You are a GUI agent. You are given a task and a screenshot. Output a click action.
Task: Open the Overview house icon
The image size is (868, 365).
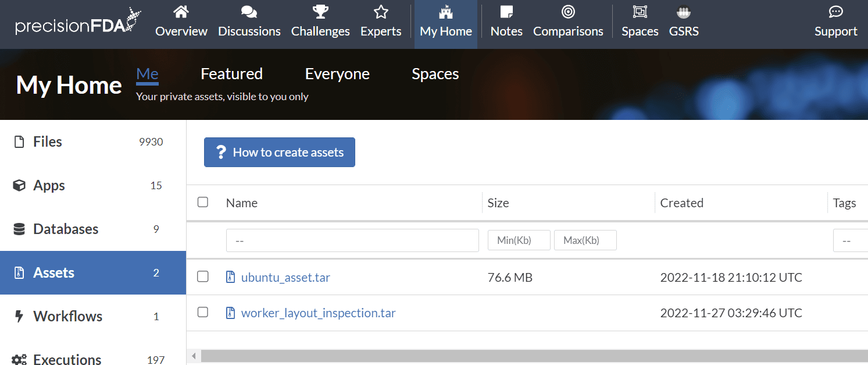click(x=181, y=12)
